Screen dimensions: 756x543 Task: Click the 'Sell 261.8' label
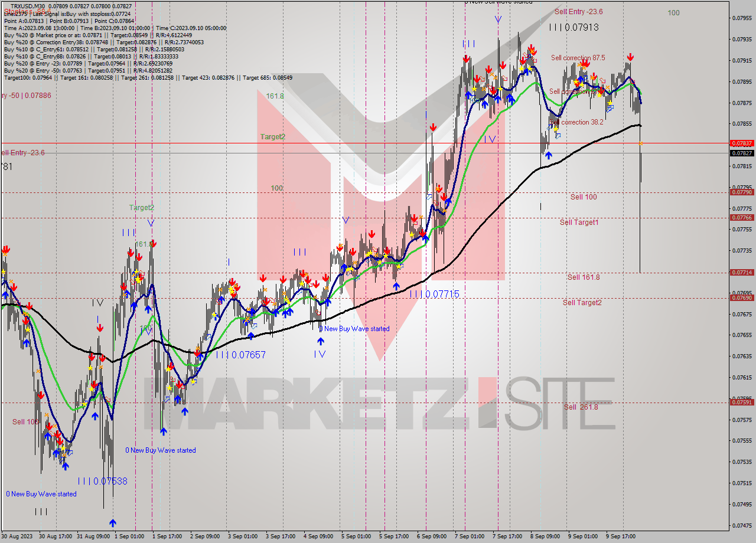point(581,407)
